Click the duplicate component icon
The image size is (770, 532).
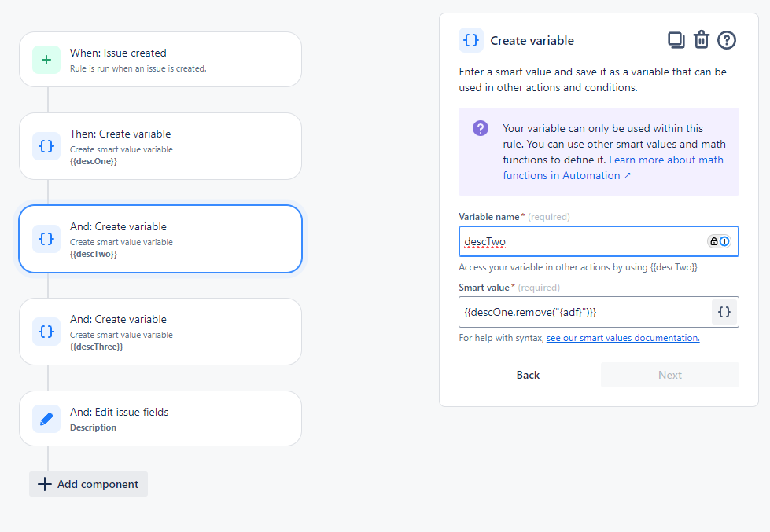pyautogui.click(x=676, y=40)
